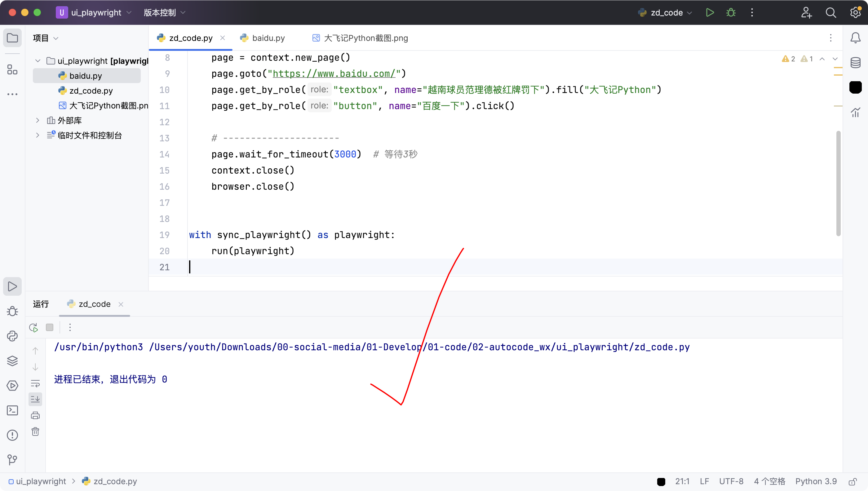
Task: Expand the 外部库 tree node
Action: coord(38,120)
